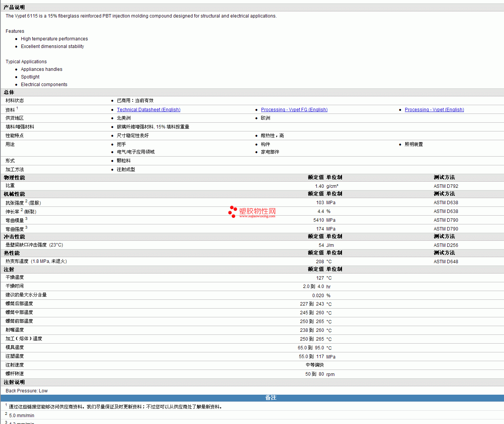Click the 耐热性，高 feature entry

273,136
